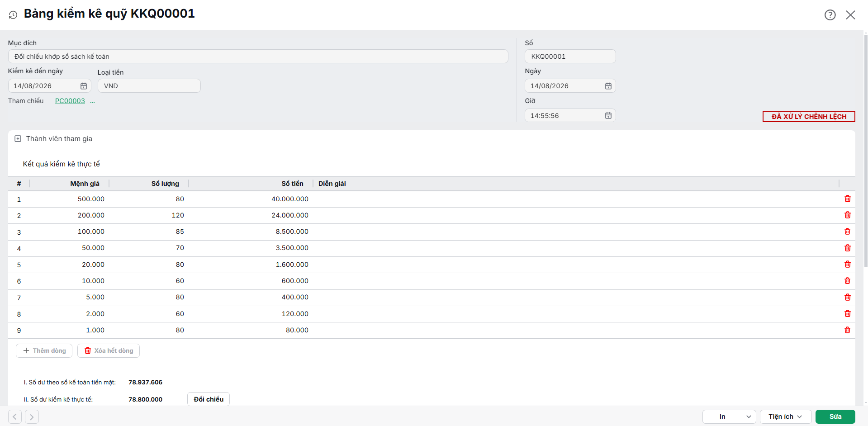868x426 pixels.
Task: Click the Thêm dòng button
Action: click(x=44, y=351)
